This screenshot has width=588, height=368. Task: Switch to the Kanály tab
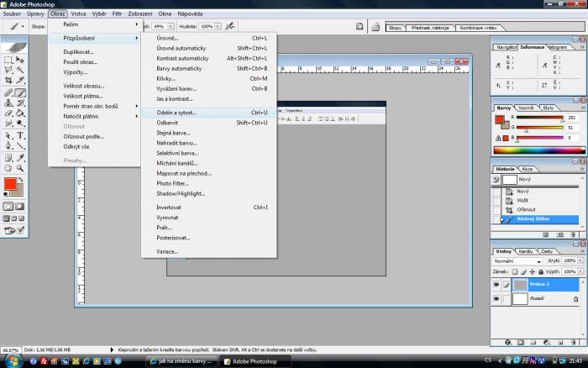click(x=526, y=251)
